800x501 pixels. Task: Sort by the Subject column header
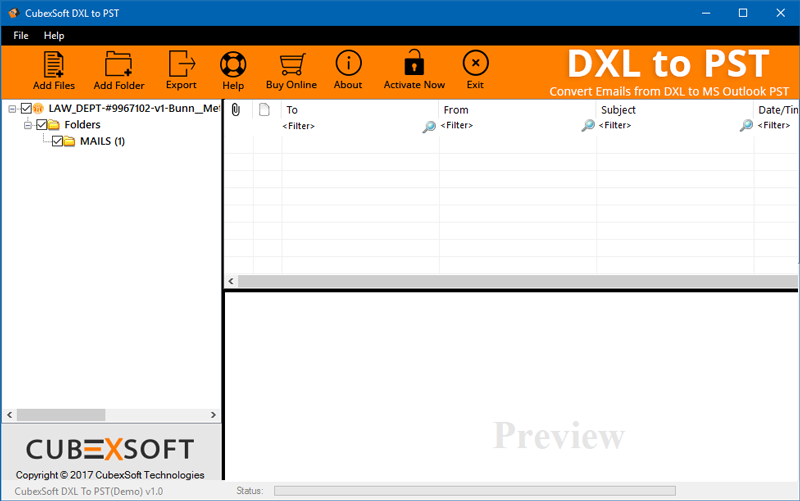(x=675, y=110)
